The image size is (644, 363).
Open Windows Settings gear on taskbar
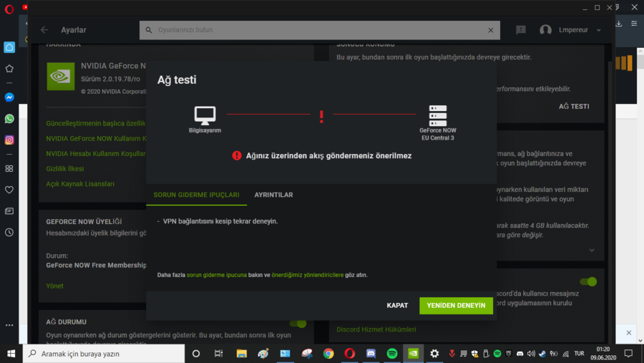click(x=434, y=354)
